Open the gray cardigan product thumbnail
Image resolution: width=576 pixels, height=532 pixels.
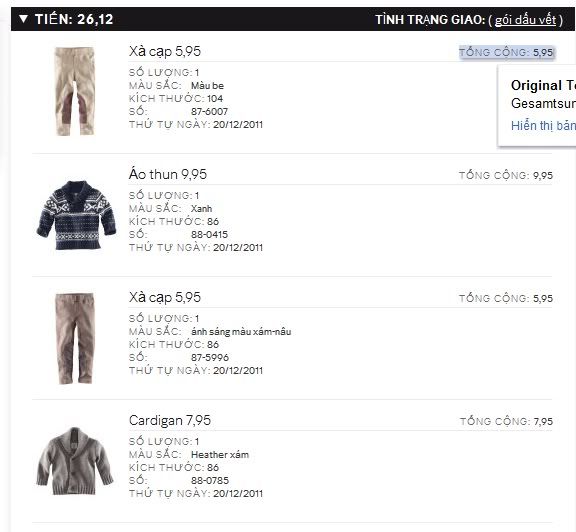tap(75, 461)
